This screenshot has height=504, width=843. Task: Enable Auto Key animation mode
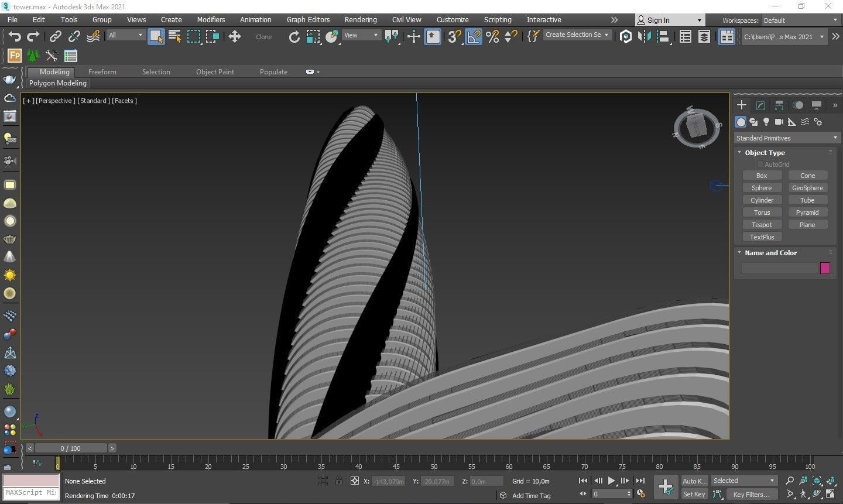(694, 481)
